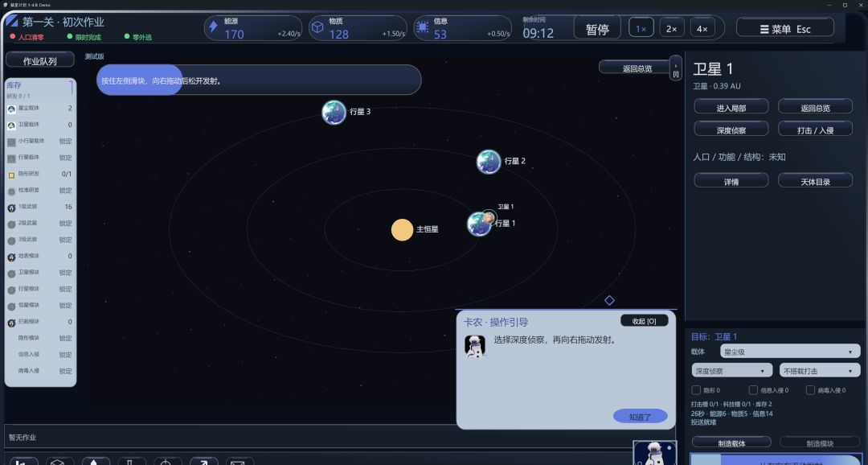Screen dimensions: 868x465
Task: Click the 地表模块 icon in the inventory
Action: pos(11,257)
